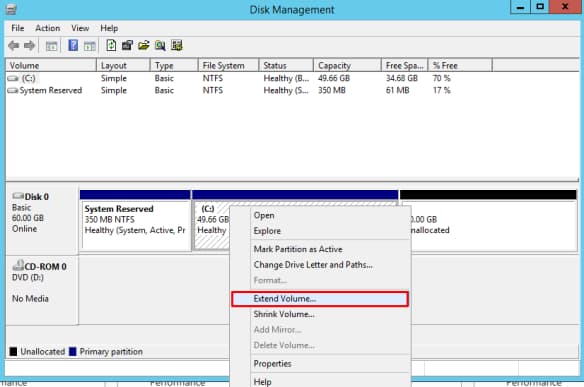Click the 49.66 GB capacity cell
The width and height of the screenshot is (584, 387).
[334, 79]
